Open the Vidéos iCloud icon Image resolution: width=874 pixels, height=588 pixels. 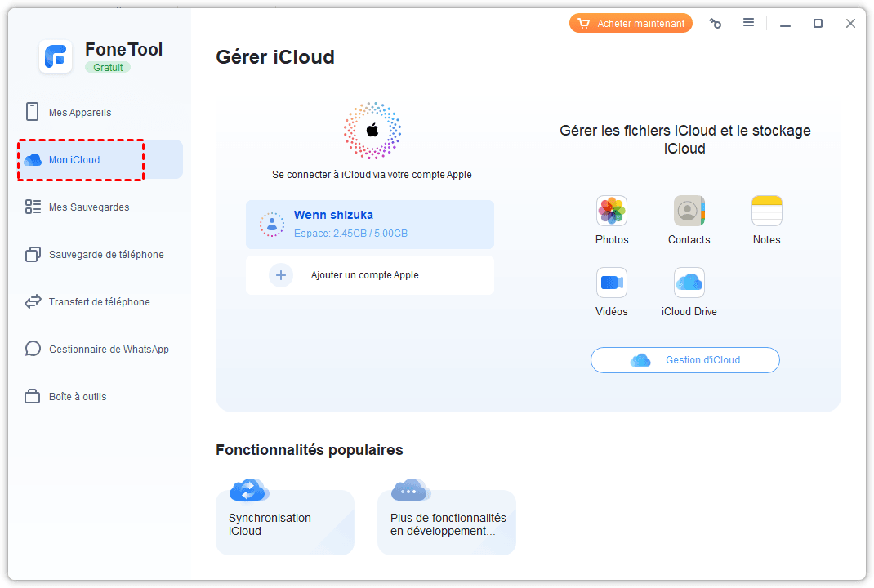pos(611,283)
